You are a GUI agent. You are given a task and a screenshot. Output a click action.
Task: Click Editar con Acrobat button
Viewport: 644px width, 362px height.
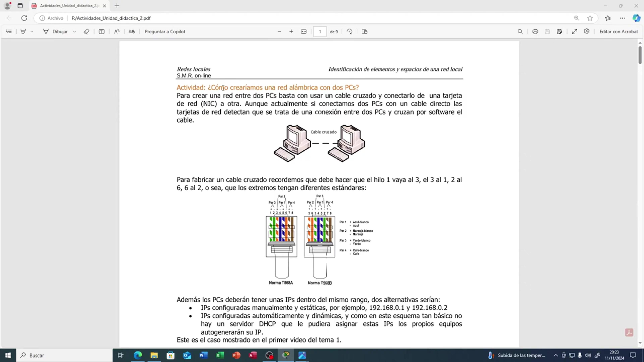click(x=619, y=32)
